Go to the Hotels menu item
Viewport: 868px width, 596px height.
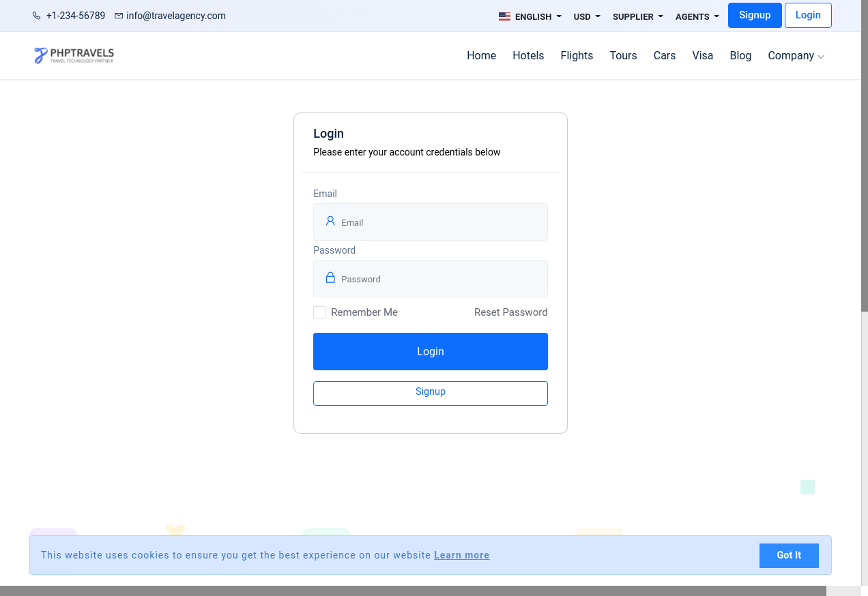coord(528,56)
